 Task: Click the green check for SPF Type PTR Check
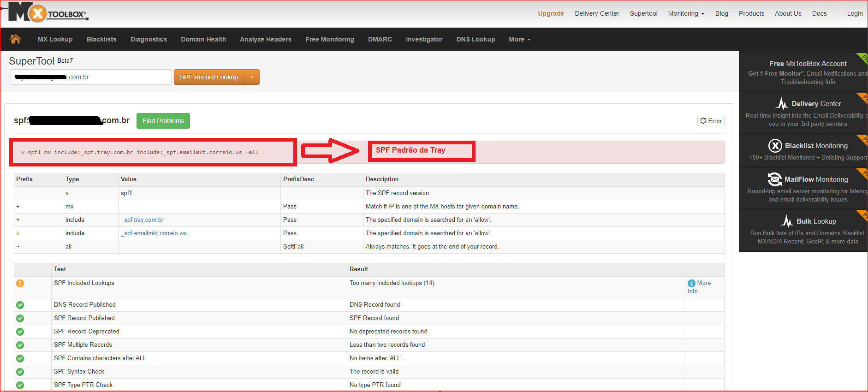tap(20, 385)
